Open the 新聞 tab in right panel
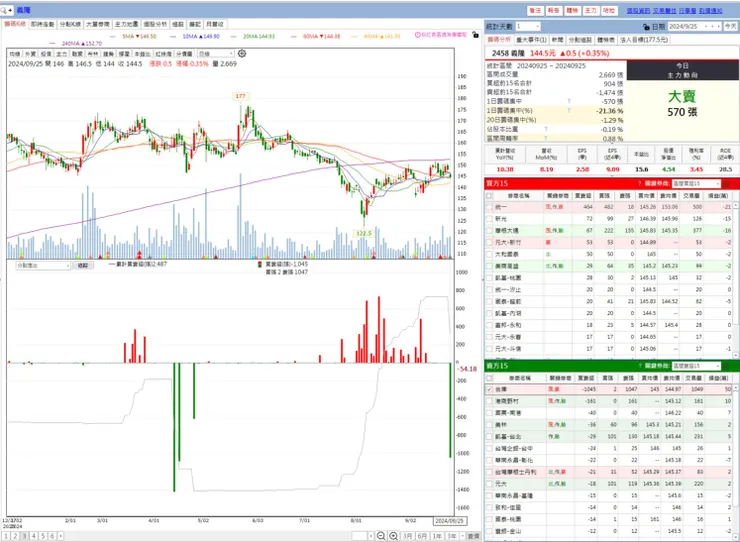740x542 pixels. [557, 40]
